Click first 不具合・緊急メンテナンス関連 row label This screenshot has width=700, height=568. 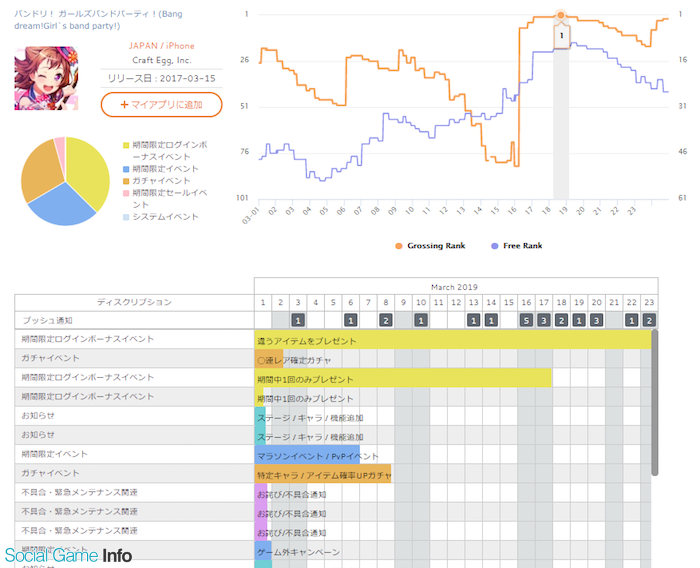(x=79, y=493)
